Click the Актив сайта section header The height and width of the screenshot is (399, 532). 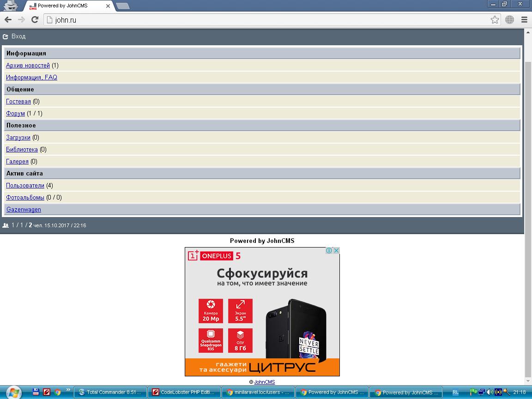click(x=262, y=173)
